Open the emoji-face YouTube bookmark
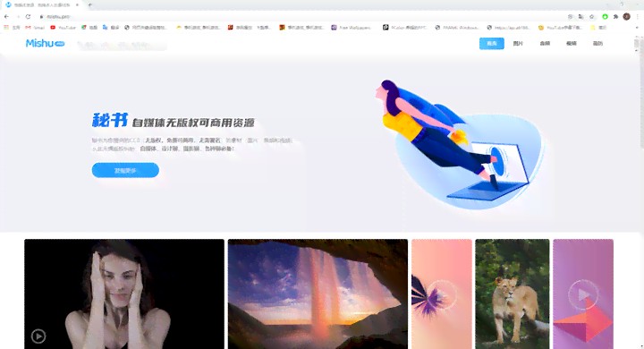644x349 pixels. click(560, 28)
